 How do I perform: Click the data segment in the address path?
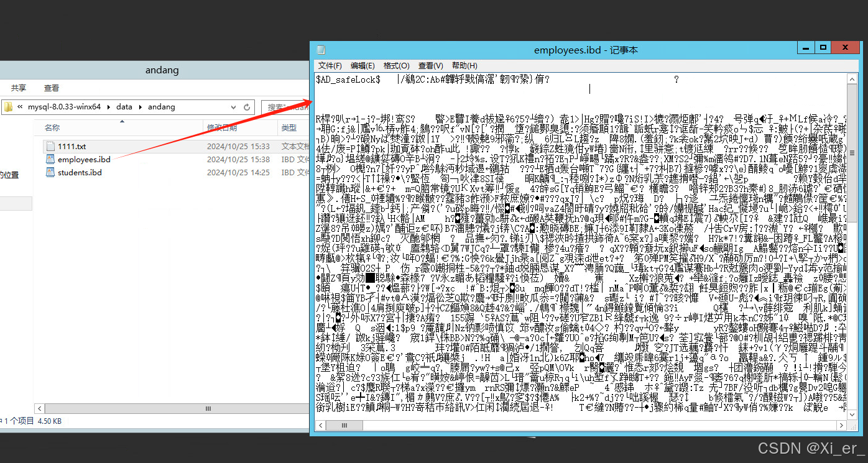124,107
